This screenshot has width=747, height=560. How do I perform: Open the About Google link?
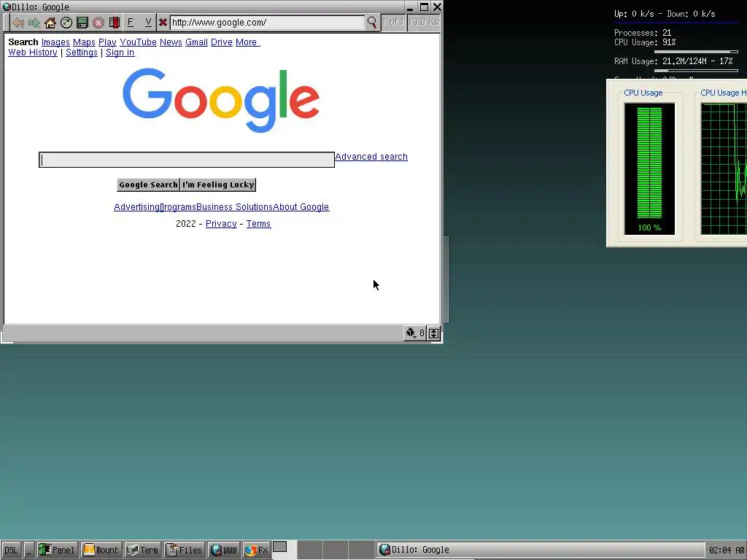pyautogui.click(x=301, y=207)
